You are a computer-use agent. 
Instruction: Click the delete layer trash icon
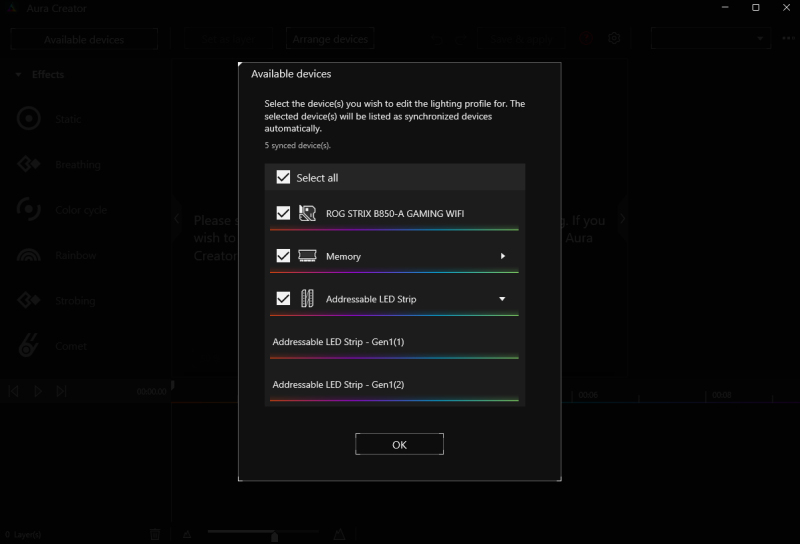click(x=155, y=534)
